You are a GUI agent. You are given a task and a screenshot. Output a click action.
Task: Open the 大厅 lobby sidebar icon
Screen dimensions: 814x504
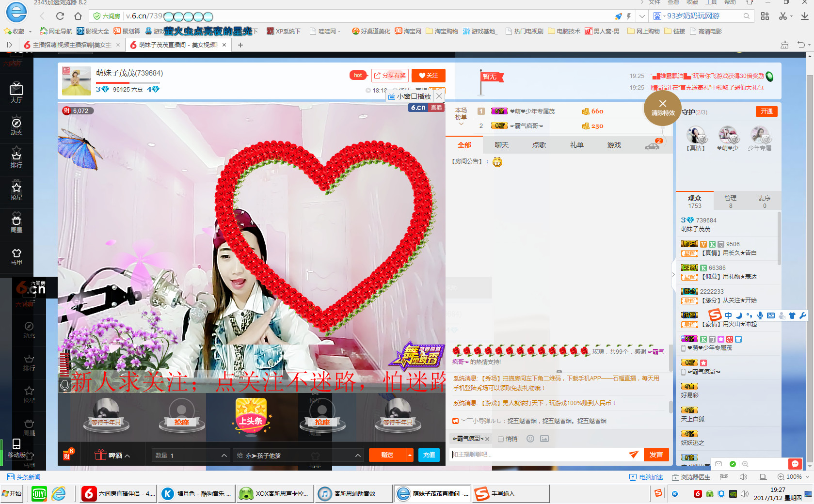(16, 93)
